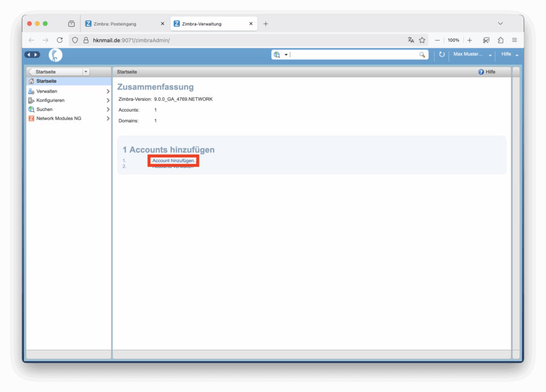
Task: Bookmark this page with the star icon
Action: point(422,40)
